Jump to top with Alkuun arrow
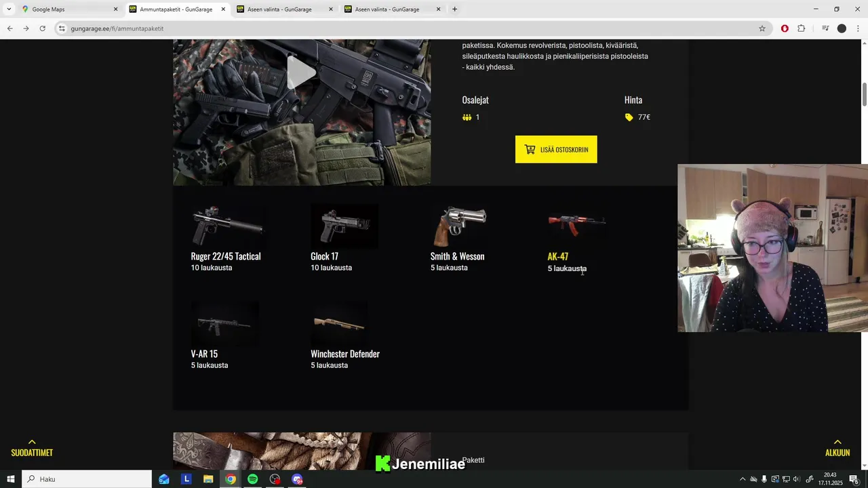868x488 pixels. tap(837, 447)
